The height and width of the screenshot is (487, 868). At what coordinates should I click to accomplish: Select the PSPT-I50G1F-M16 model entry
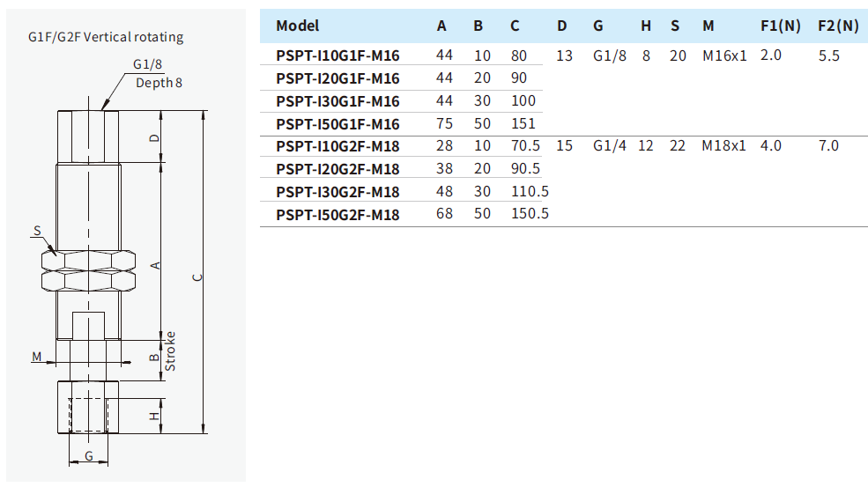pyautogui.click(x=338, y=124)
